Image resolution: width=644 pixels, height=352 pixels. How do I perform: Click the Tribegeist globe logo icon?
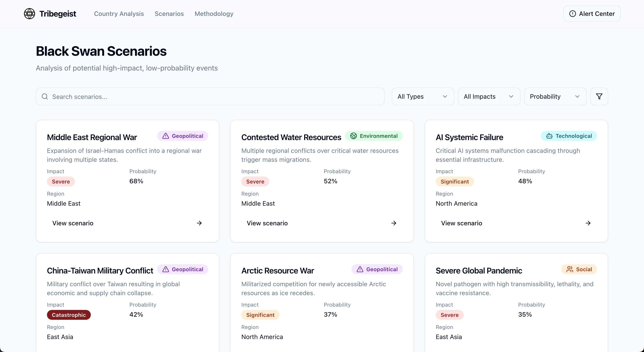point(30,14)
